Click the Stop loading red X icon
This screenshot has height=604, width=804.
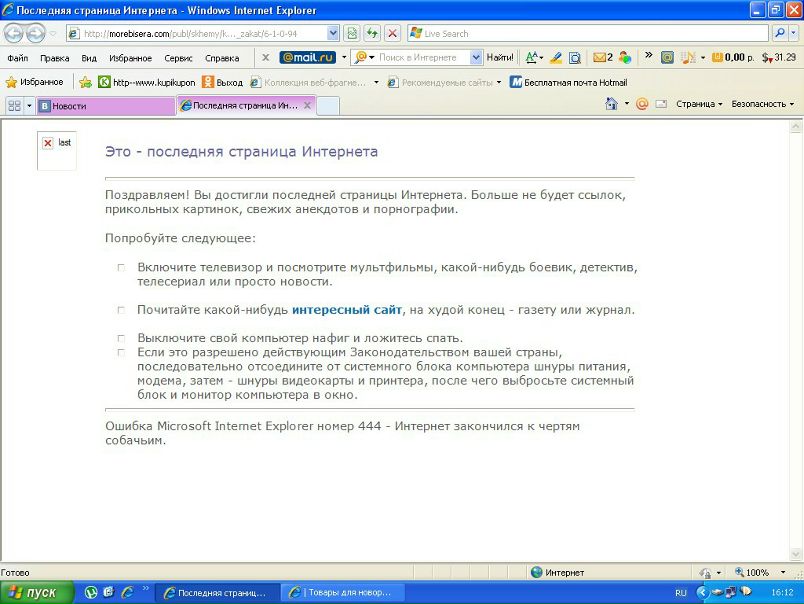(392, 33)
